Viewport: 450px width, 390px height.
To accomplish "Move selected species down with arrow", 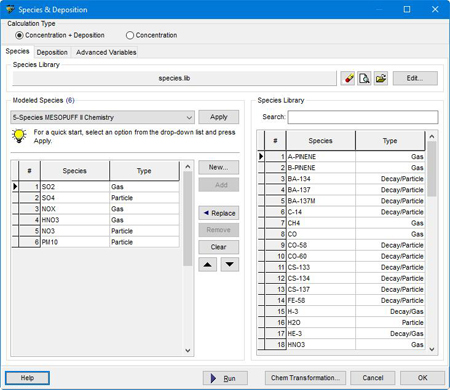I will point(230,265).
